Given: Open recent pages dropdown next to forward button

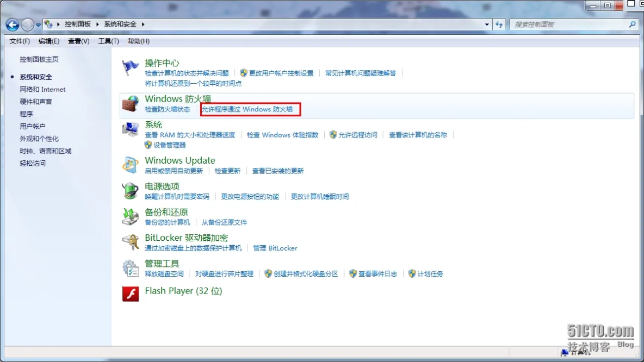Looking at the screenshot, I should pyautogui.click(x=38, y=24).
